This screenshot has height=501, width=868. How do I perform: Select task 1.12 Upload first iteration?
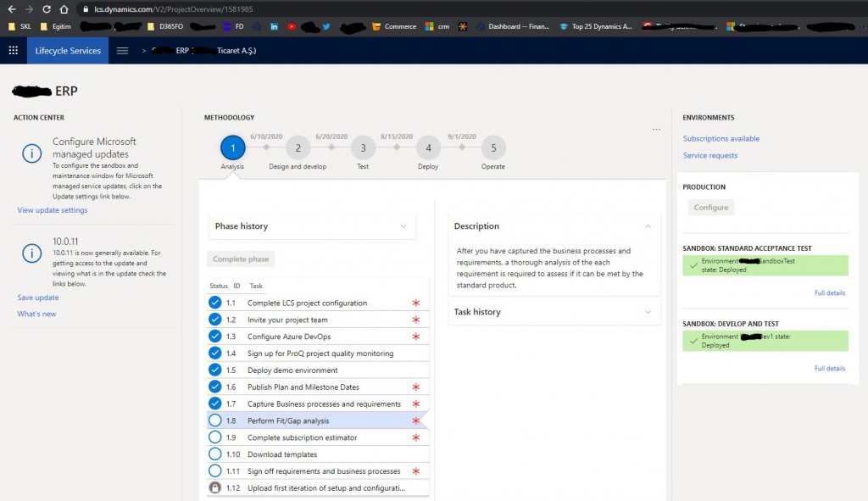click(x=319, y=487)
